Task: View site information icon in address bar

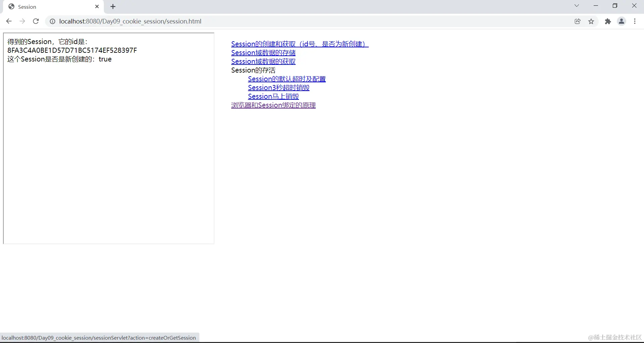Action: (x=52, y=21)
